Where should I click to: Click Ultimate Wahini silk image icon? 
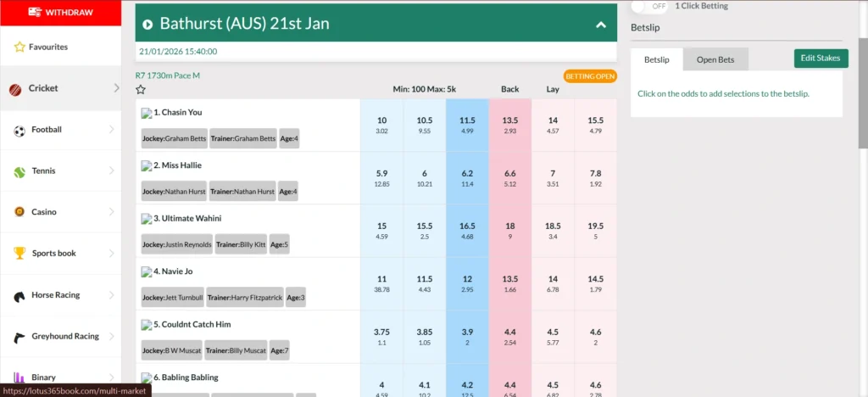coord(146,219)
